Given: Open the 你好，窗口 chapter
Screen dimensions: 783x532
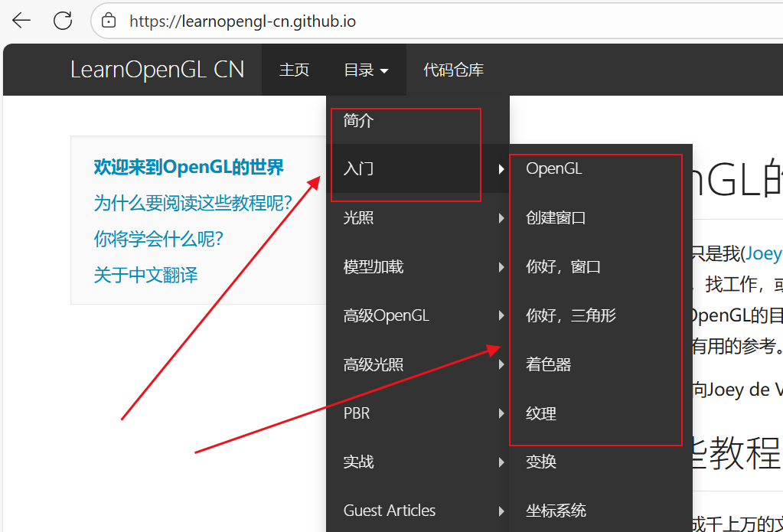Looking at the screenshot, I should (601, 266).
